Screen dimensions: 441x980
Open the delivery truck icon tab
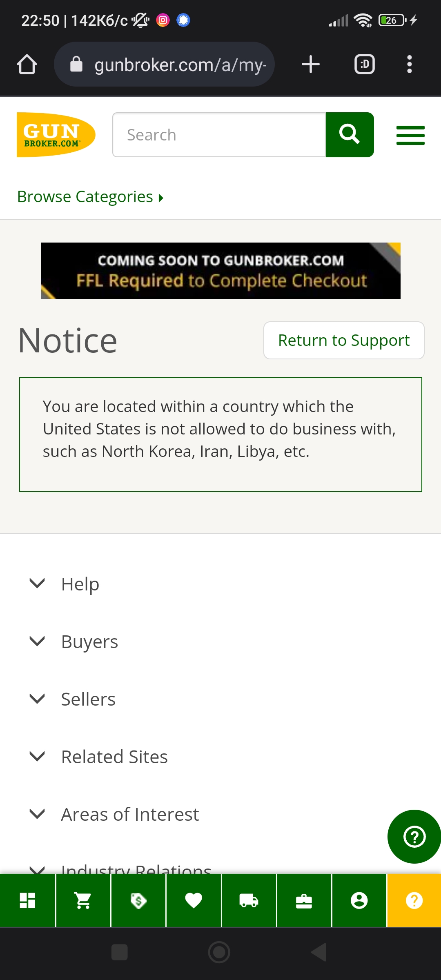tap(249, 900)
